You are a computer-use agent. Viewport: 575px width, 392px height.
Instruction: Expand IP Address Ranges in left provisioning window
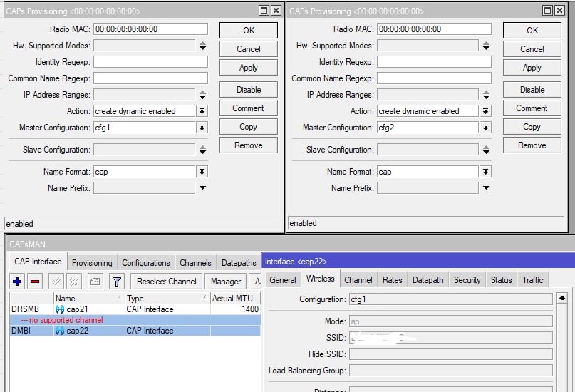tap(202, 95)
